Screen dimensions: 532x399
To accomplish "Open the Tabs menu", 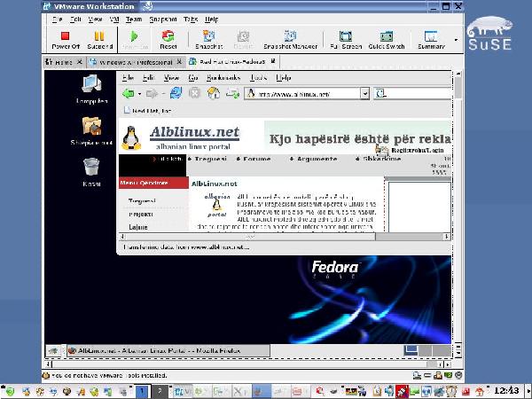I will click(x=191, y=20).
